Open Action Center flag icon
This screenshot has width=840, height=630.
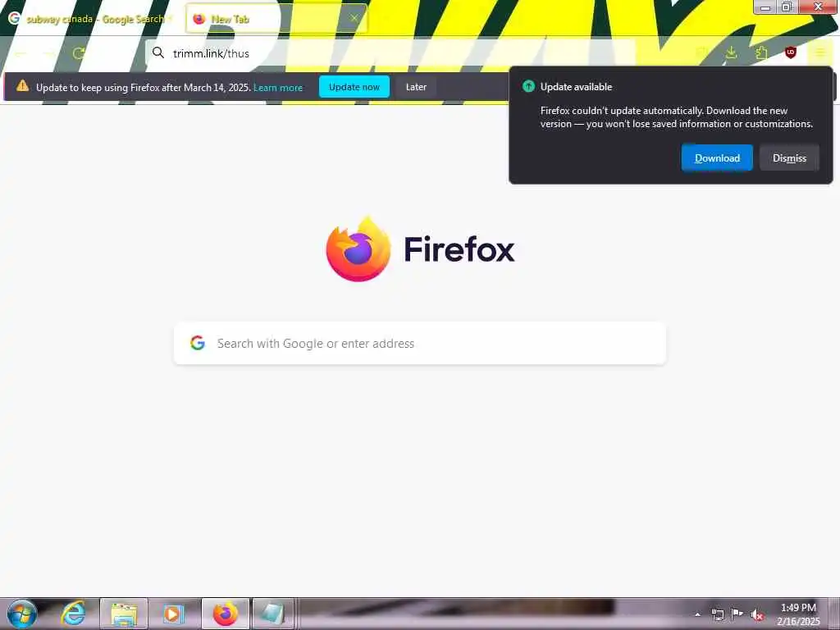(x=737, y=614)
